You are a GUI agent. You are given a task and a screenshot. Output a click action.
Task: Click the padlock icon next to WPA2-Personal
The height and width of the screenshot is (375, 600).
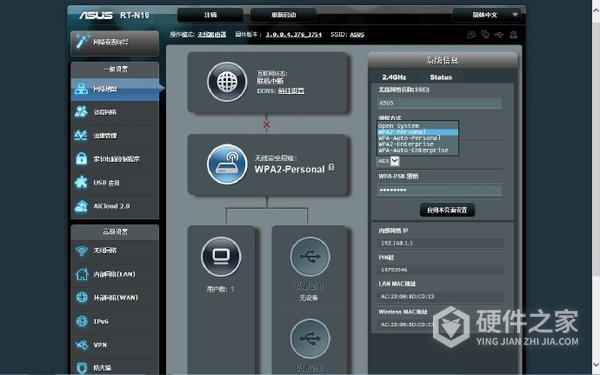point(331,168)
